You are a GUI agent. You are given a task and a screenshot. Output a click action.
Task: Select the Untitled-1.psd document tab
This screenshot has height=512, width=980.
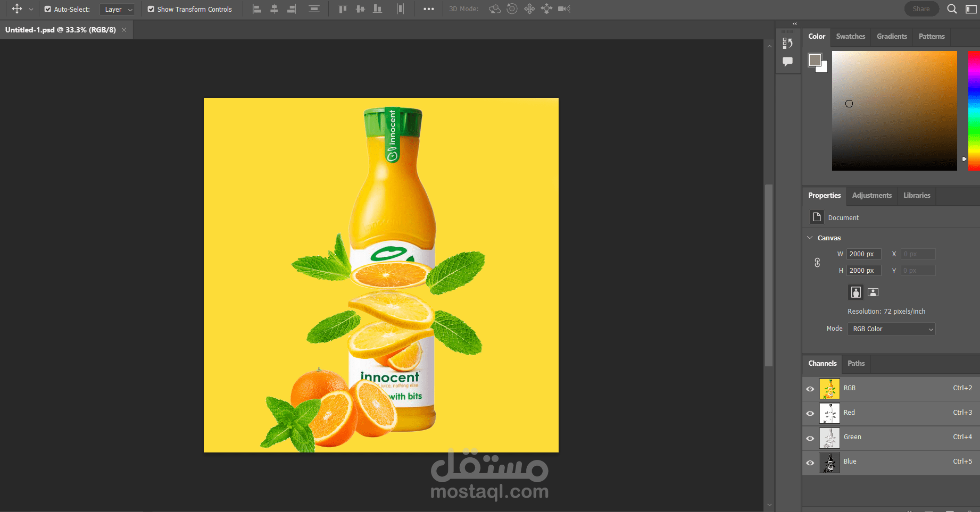(61, 30)
